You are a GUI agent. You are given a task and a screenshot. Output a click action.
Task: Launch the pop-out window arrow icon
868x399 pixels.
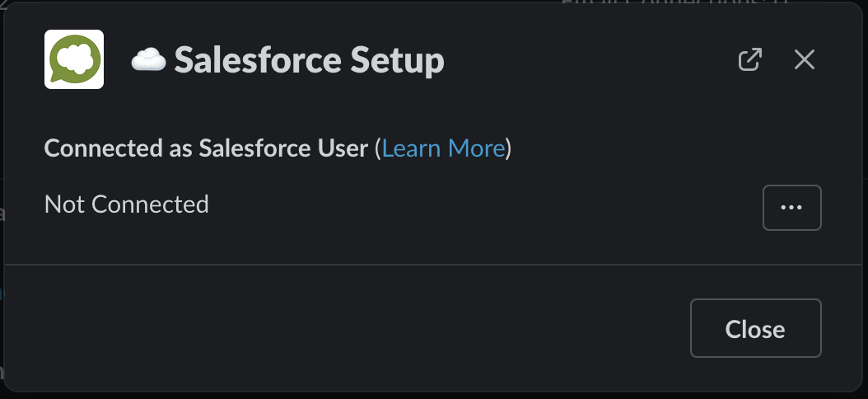click(x=750, y=59)
